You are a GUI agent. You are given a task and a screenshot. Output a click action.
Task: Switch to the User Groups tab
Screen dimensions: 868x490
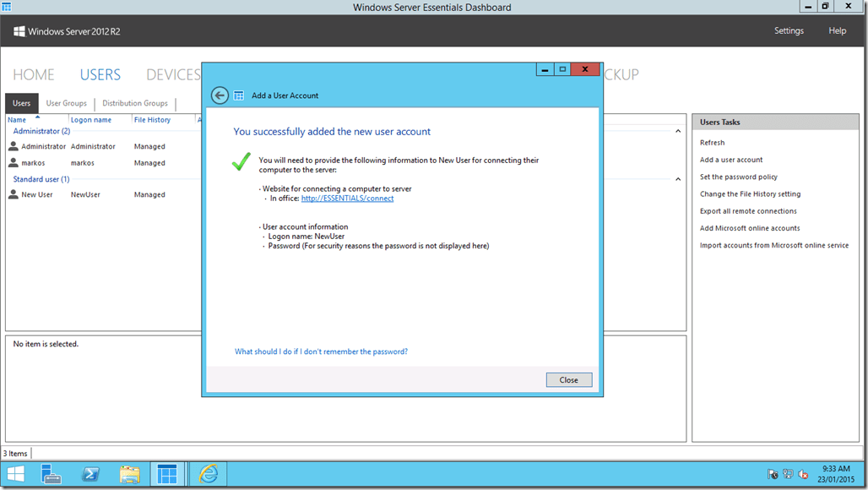(66, 103)
